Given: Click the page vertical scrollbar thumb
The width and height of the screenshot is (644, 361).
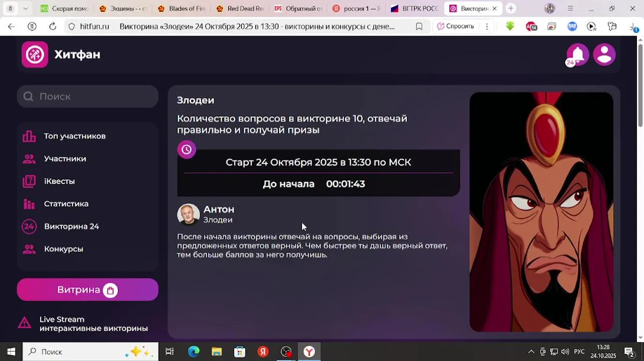Looking at the screenshot, I should pyautogui.click(x=640, y=85).
